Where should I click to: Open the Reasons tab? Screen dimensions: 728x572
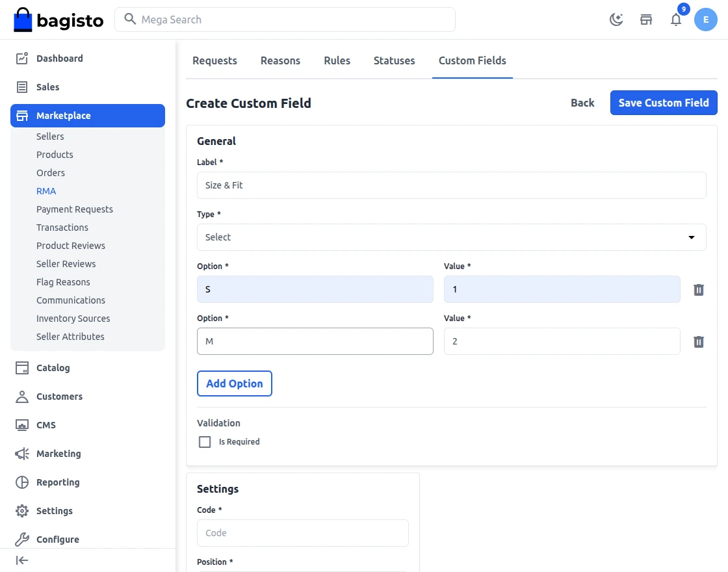click(x=280, y=60)
